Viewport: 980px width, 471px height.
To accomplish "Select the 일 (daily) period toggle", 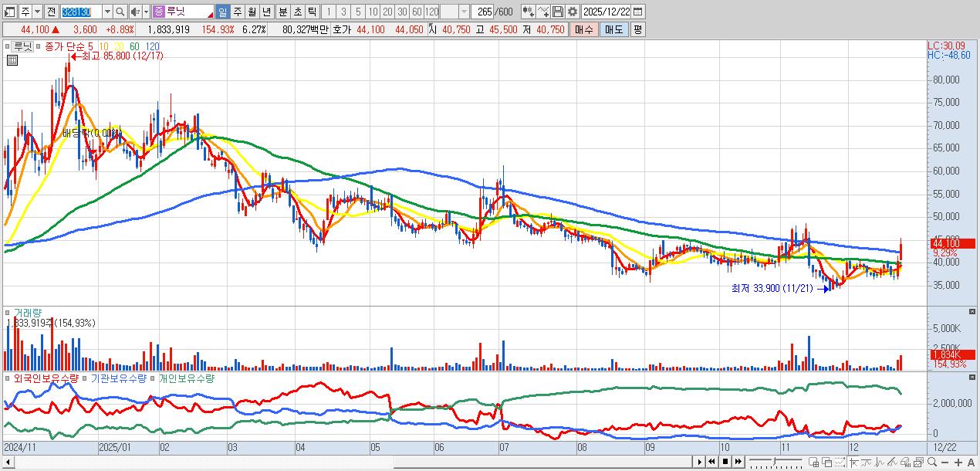I will pos(222,12).
